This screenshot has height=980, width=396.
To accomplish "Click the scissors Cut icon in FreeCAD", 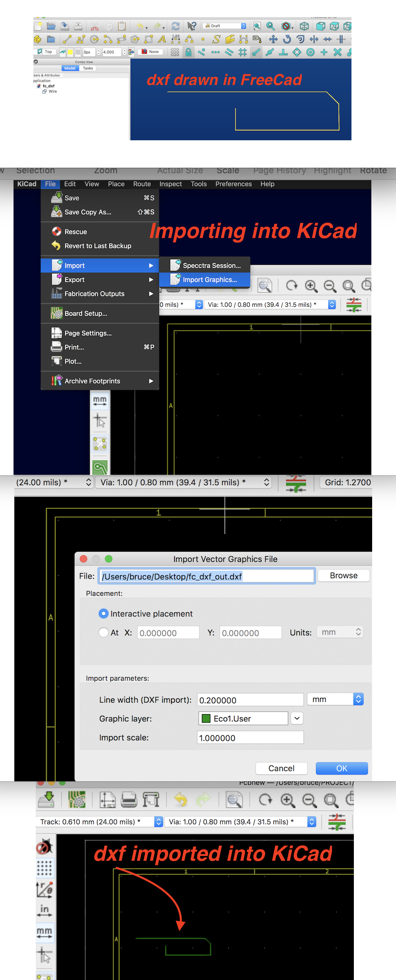I will 95,26.
